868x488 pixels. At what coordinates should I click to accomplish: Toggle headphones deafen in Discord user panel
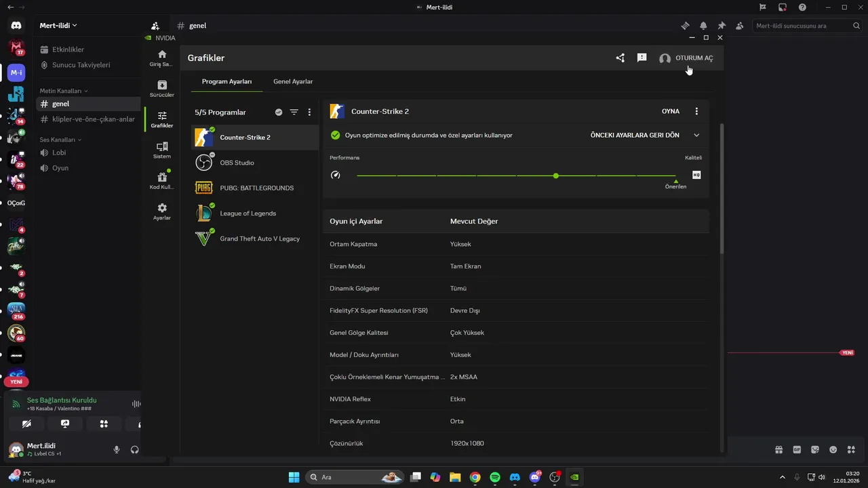pos(134,449)
